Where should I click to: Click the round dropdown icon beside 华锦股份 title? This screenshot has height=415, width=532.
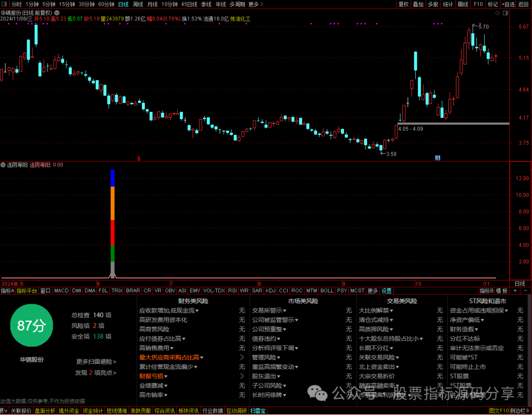tap(57, 12)
